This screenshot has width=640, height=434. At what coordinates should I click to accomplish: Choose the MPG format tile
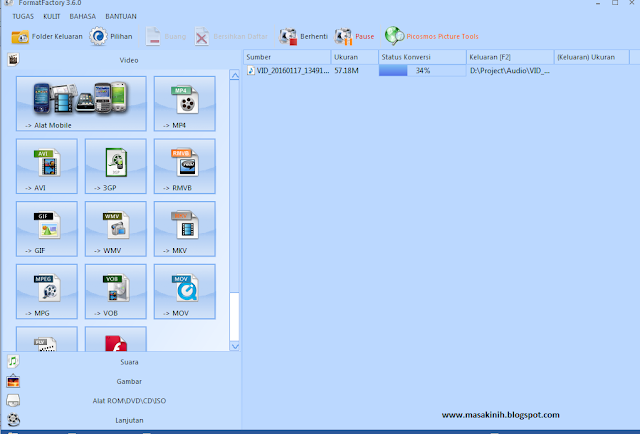coord(47,292)
